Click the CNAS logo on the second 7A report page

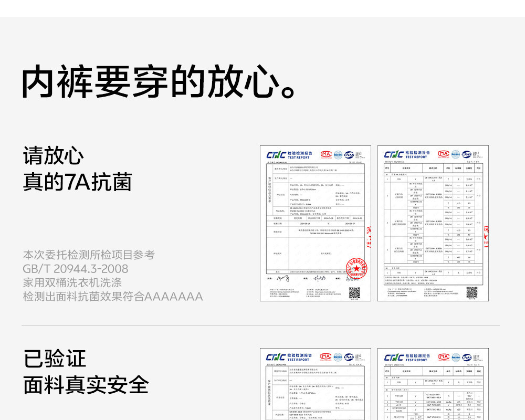(467, 154)
